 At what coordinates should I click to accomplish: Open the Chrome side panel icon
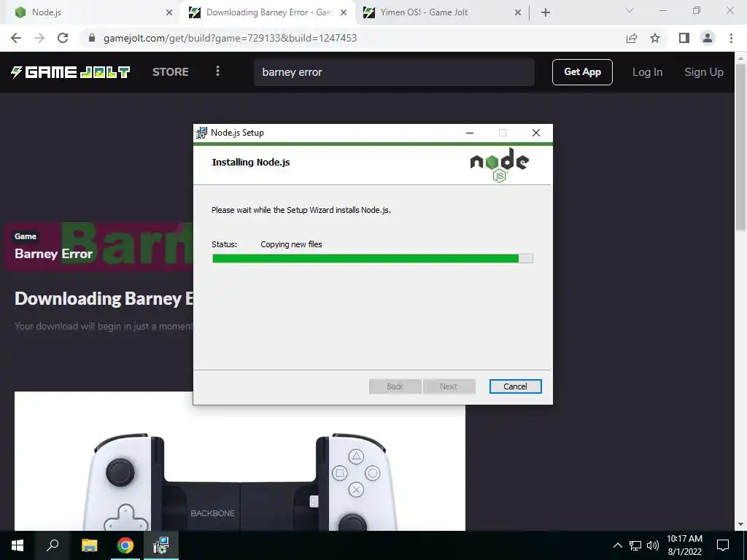point(684,38)
